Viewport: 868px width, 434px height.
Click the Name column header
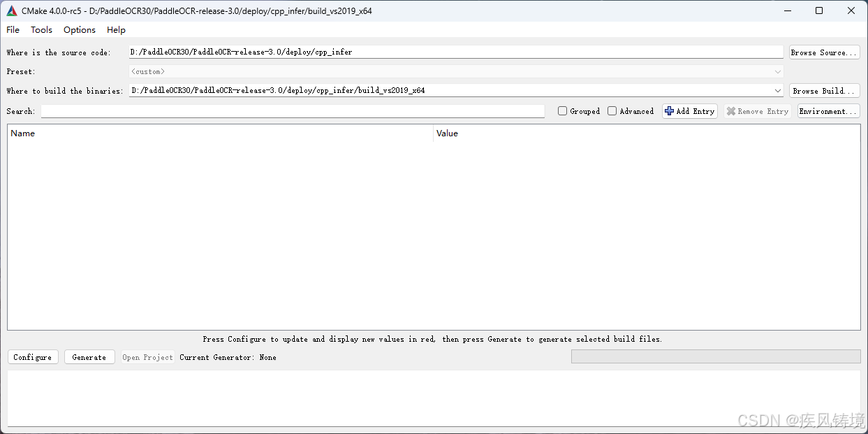tap(220, 133)
